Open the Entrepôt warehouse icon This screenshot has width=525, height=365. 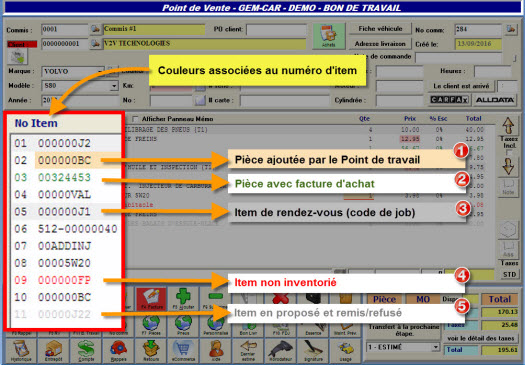53,350
